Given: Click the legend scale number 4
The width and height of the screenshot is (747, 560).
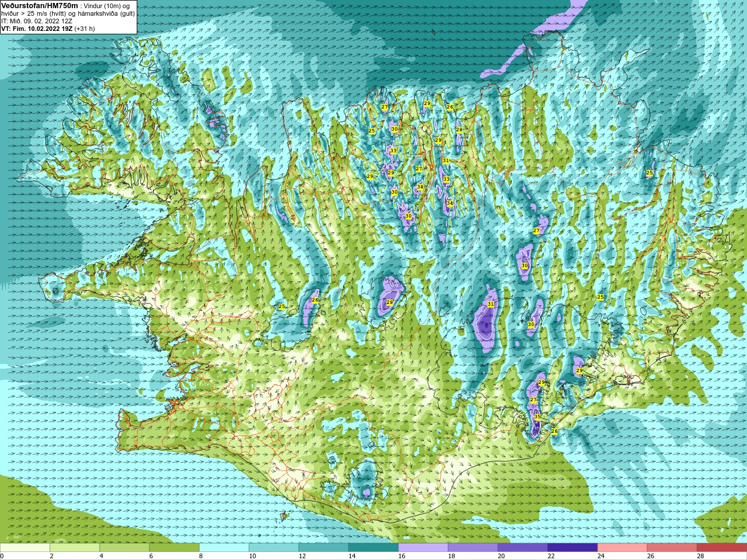Looking at the screenshot, I should [x=102, y=556].
